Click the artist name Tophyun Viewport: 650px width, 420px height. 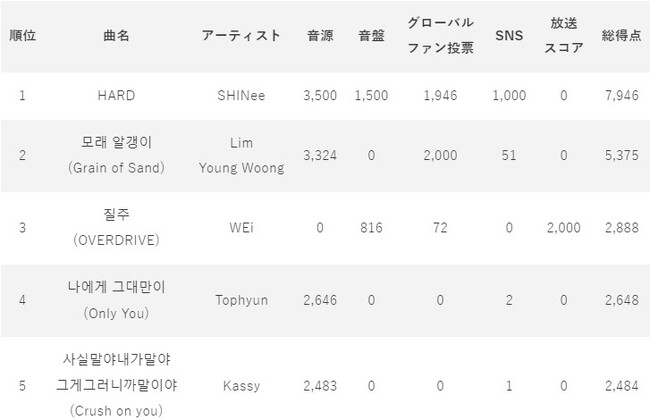(x=242, y=301)
